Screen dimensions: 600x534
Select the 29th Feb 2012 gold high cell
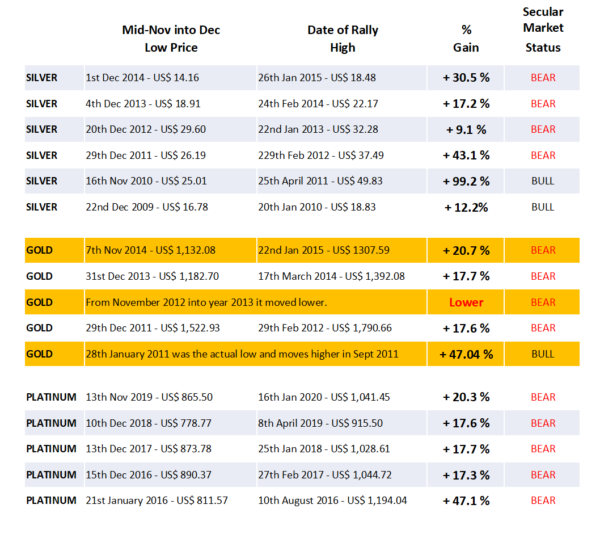pos(342,328)
